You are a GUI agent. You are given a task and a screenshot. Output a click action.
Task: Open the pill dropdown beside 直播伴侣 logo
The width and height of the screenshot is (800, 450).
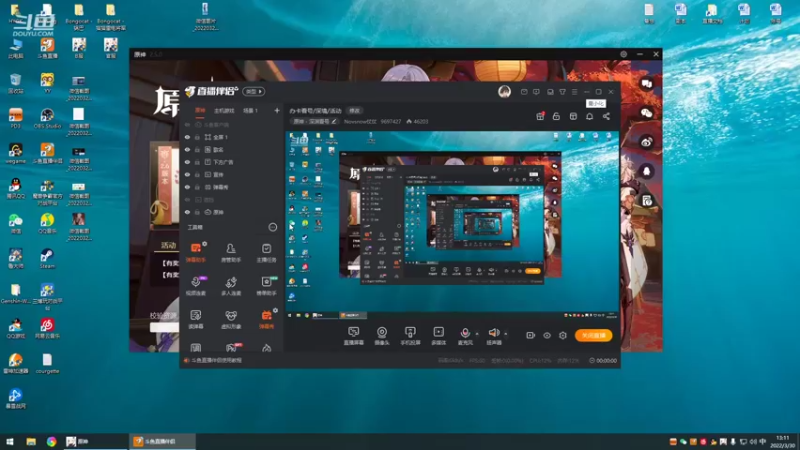[253, 91]
